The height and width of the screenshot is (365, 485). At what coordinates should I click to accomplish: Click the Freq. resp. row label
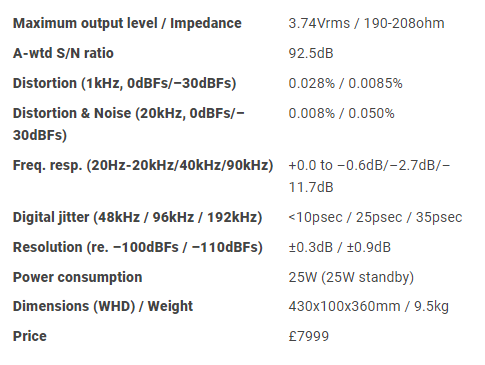(x=143, y=165)
